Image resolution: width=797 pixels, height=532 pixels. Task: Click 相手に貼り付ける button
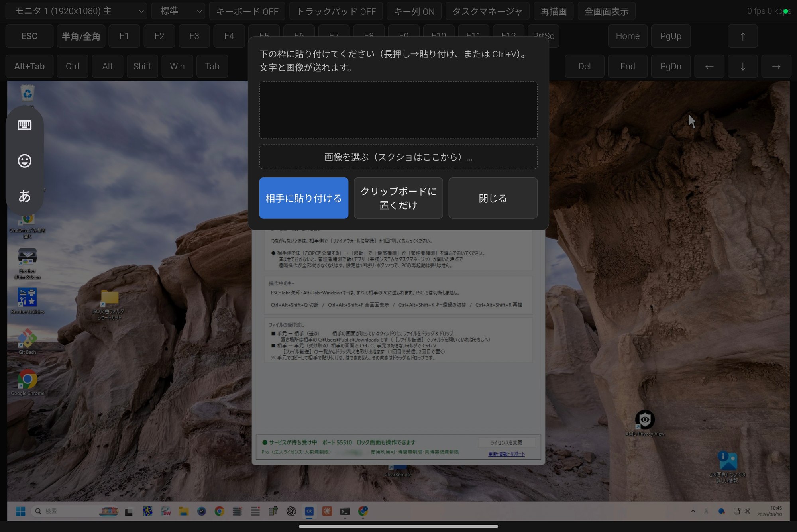tap(304, 198)
